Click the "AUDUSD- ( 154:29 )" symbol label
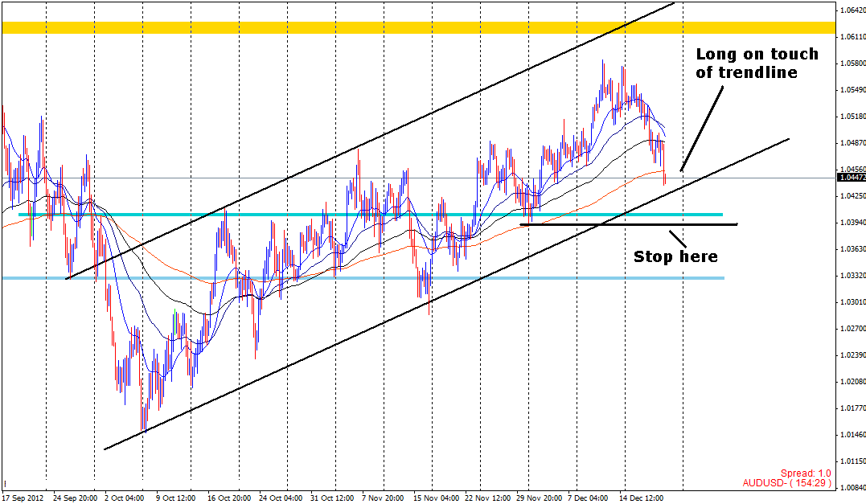This screenshot has width=866, height=504. pos(786,483)
